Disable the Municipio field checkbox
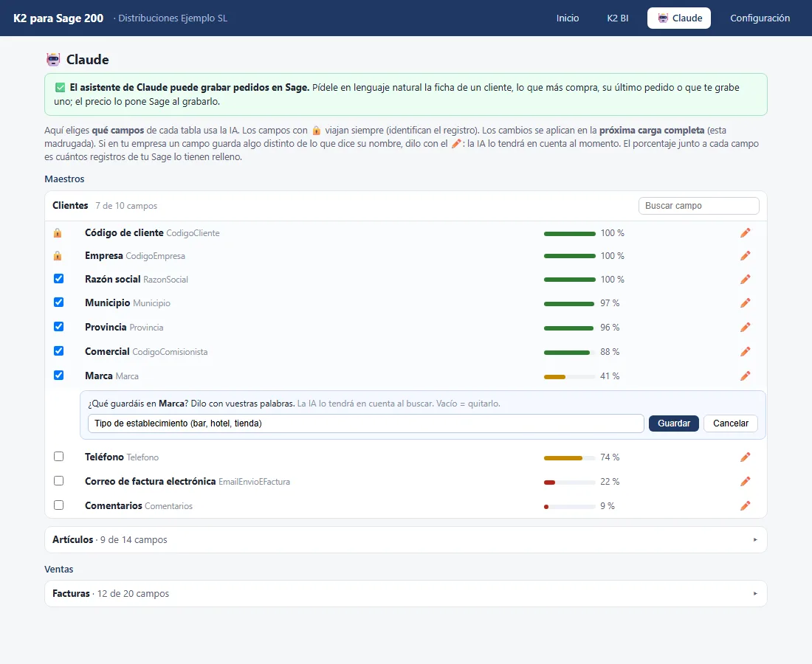 click(x=59, y=302)
